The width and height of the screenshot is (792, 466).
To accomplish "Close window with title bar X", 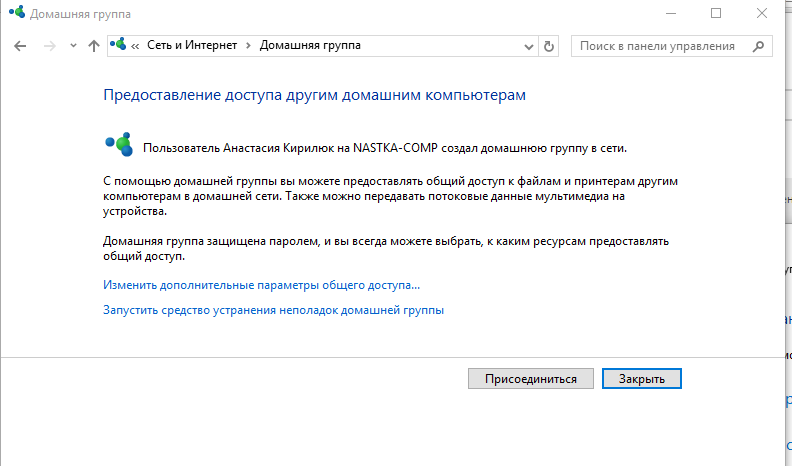I will (x=762, y=13).
